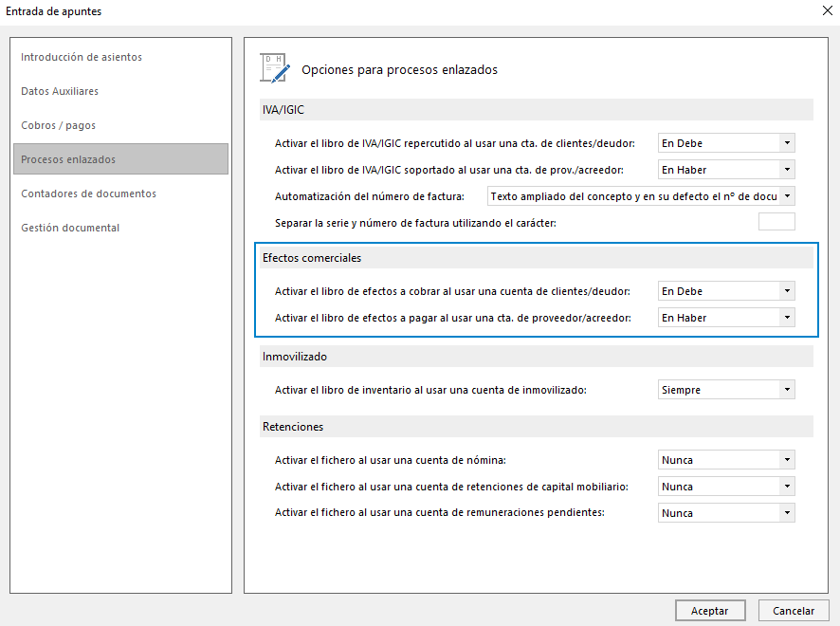
Task: Open retenciones de capital mobiliario dropdown
Action: click(726, 487)
